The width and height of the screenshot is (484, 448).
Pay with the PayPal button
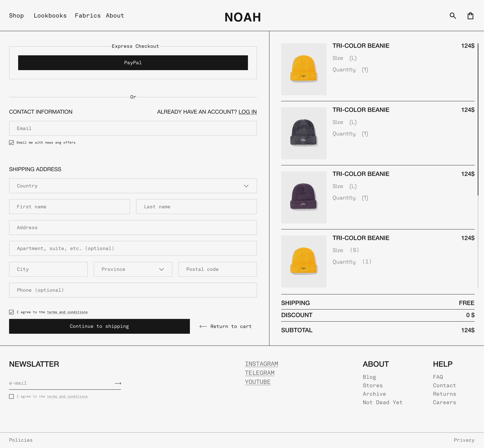tap(133, 62)
